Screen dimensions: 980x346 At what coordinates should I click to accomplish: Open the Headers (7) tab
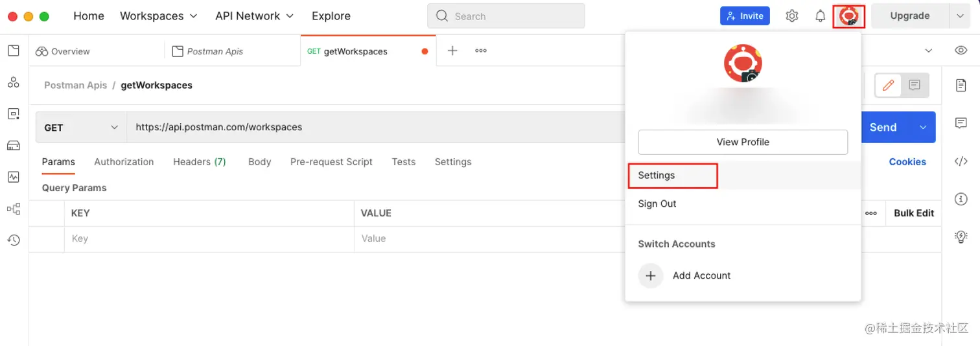click(200, 162)
